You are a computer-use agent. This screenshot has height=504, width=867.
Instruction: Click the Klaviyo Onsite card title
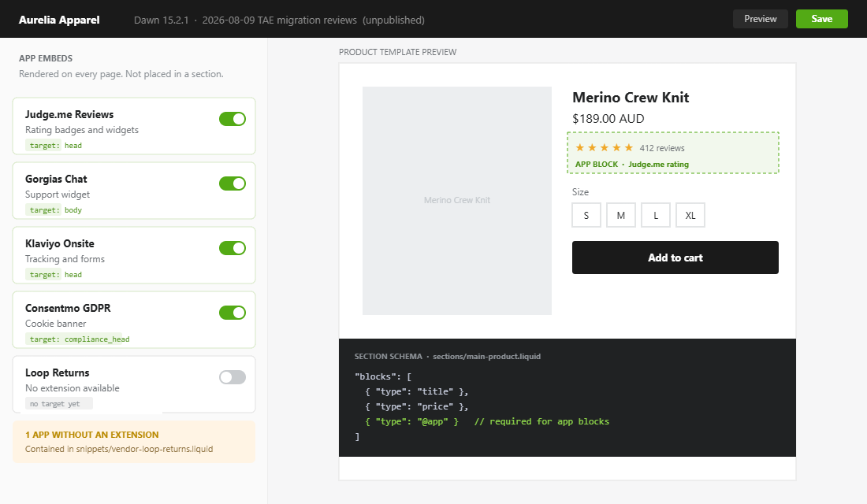coord(60,243)
